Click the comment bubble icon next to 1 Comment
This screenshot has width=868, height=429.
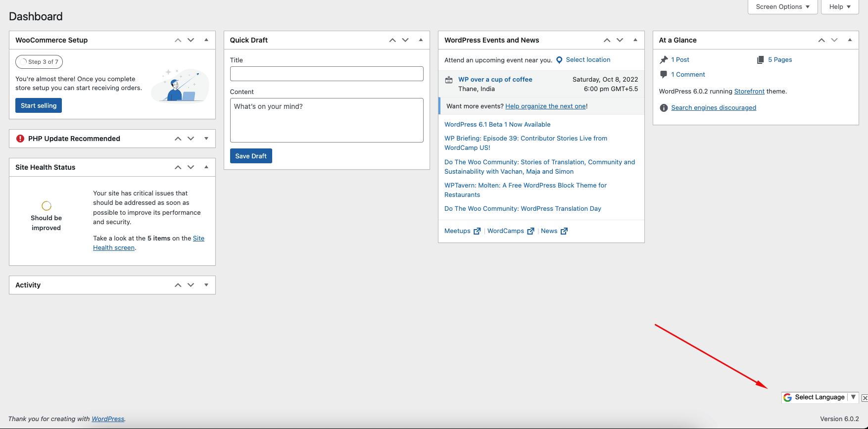pos(664,75)
